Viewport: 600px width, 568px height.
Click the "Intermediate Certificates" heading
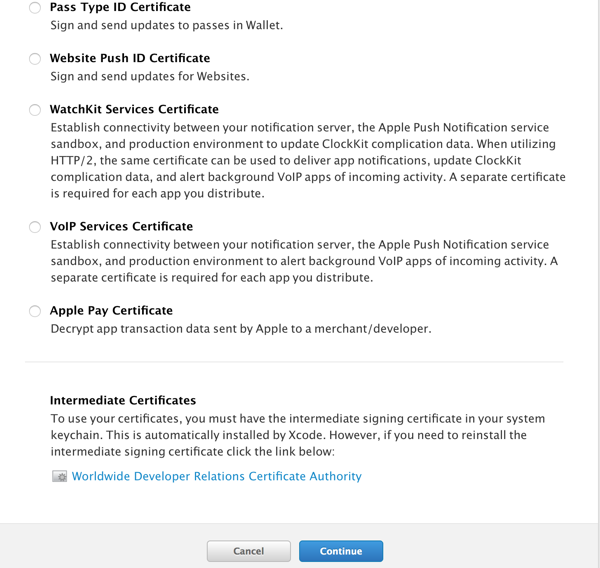tap(123, 400)
